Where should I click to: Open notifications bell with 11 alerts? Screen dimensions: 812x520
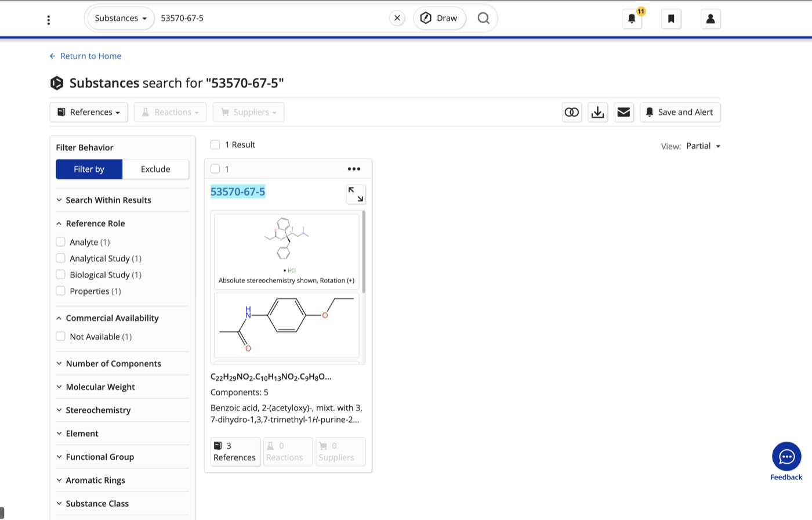[632, 19]
